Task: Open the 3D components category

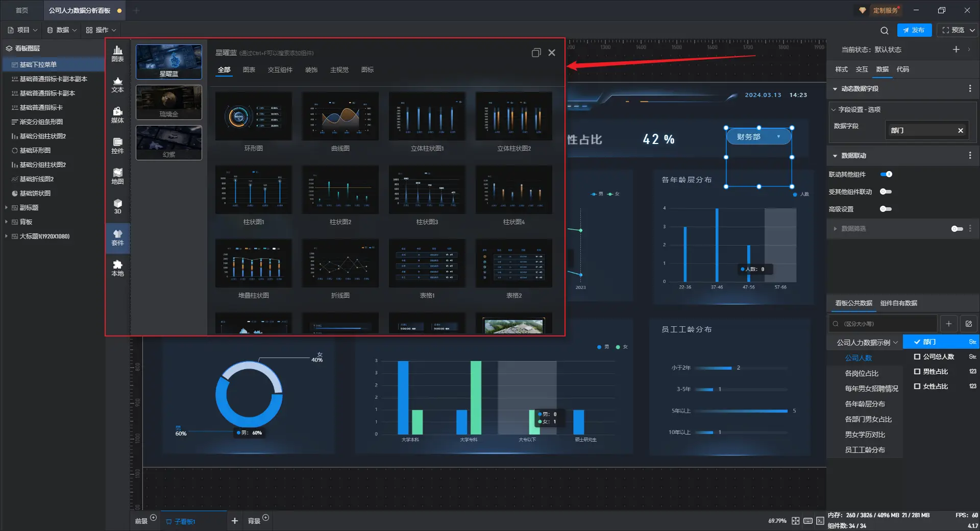Action: [117, 207]
